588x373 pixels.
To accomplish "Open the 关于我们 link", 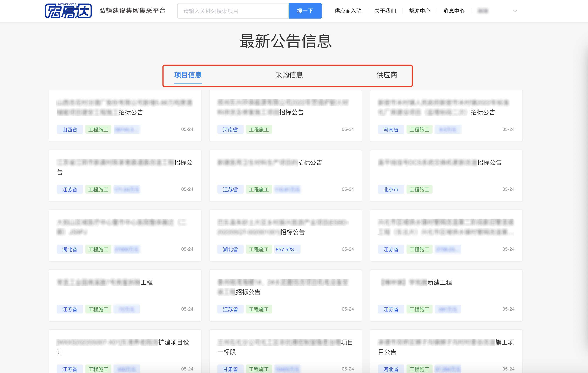I will pos(385,11).
